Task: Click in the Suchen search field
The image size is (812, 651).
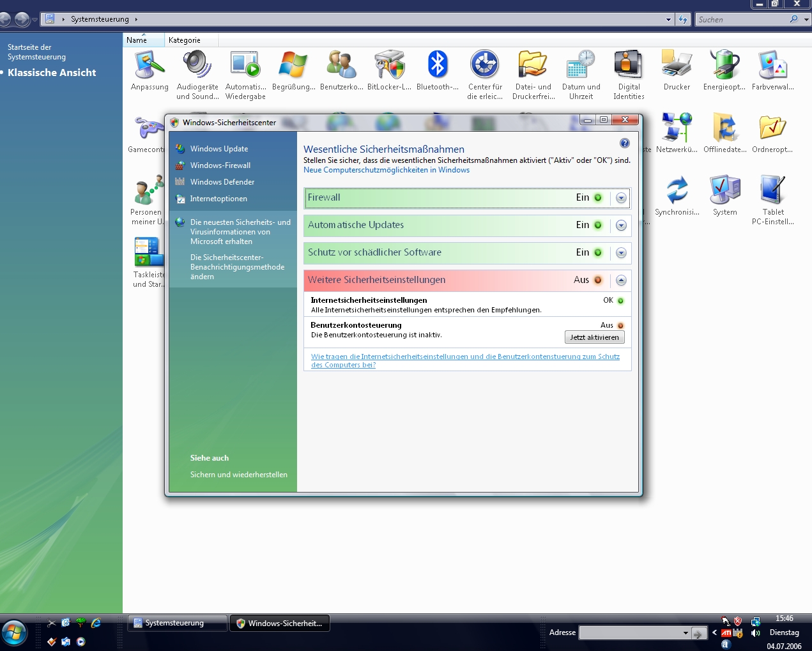Action: [741, 19]
